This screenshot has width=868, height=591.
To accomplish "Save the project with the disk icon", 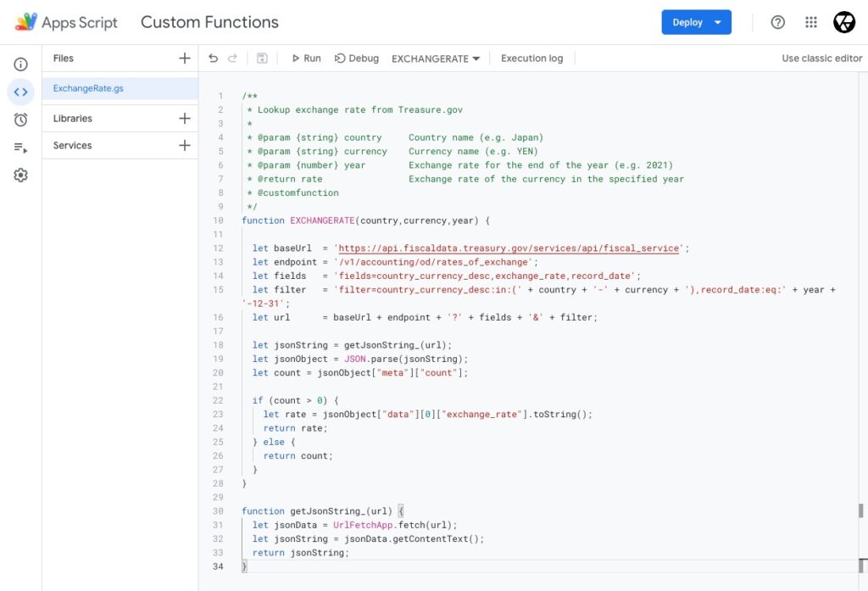I will [263, 59].
